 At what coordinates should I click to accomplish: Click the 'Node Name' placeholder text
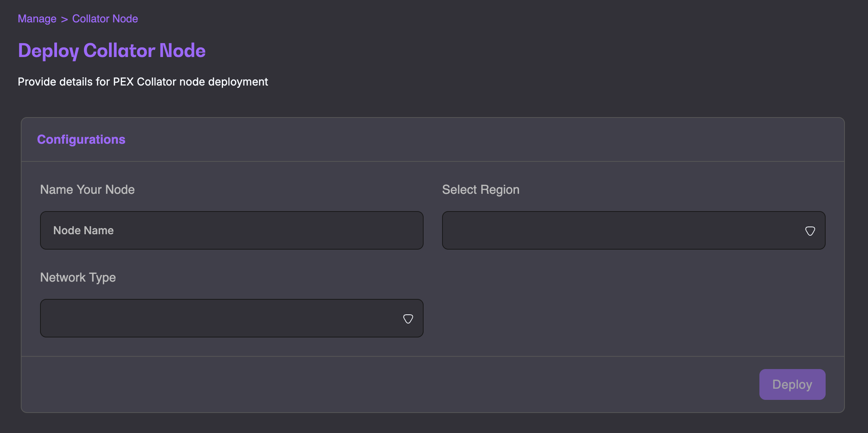[x=83, y=230]
